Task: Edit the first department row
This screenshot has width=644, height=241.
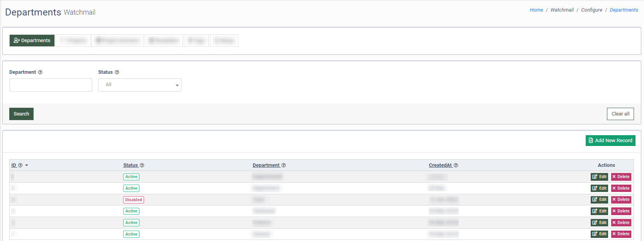Action: (x=599, y=177)
